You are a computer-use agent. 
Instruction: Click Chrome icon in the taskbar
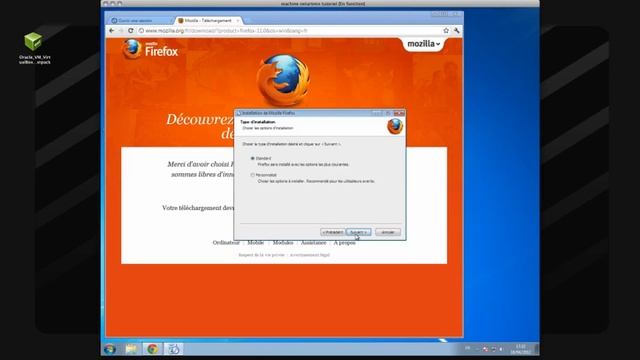click(153, 349)
